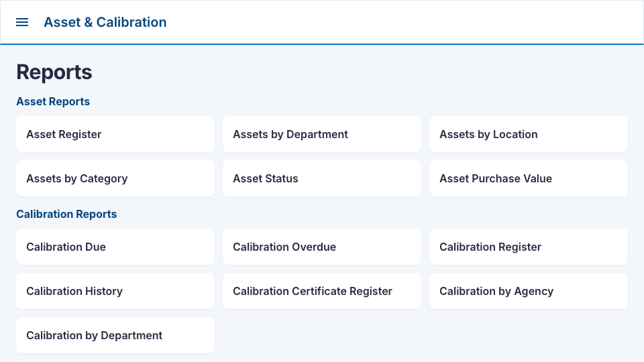Select Assets by Category report card
The height and width of the screenshot is (362, 644).
[115, 178]
